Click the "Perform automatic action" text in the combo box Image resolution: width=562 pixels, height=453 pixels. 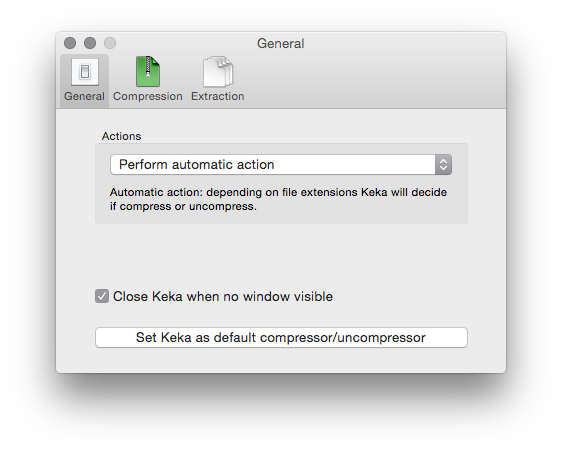[196, 164]
